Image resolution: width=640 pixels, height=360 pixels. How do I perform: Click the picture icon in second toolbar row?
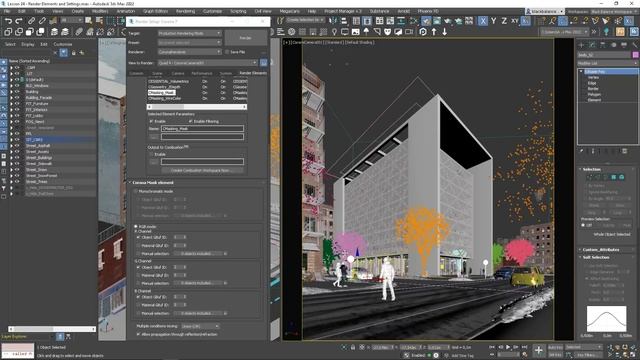click(x=356, y=31)
